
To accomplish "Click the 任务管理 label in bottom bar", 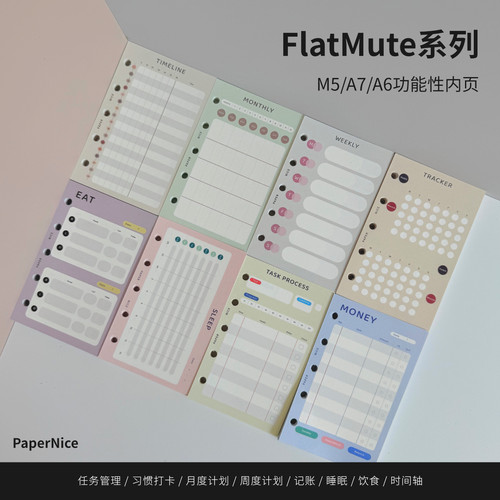I will (99, 481).
